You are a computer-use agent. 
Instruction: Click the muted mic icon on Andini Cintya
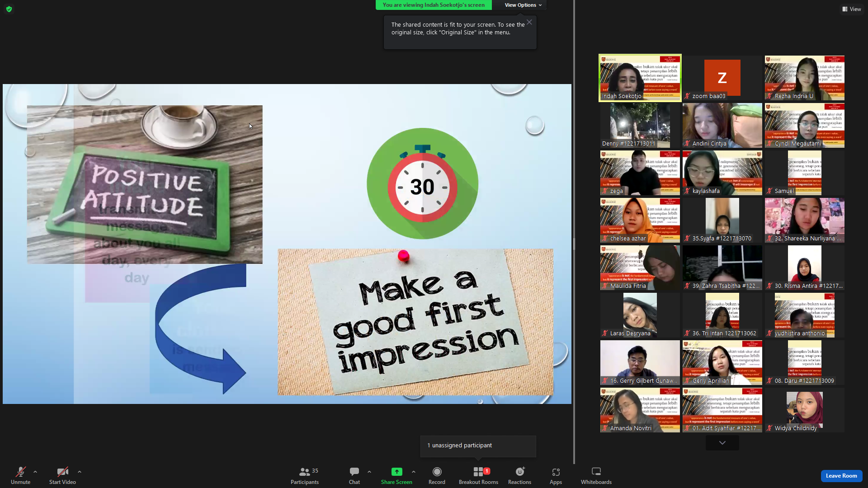687,143
